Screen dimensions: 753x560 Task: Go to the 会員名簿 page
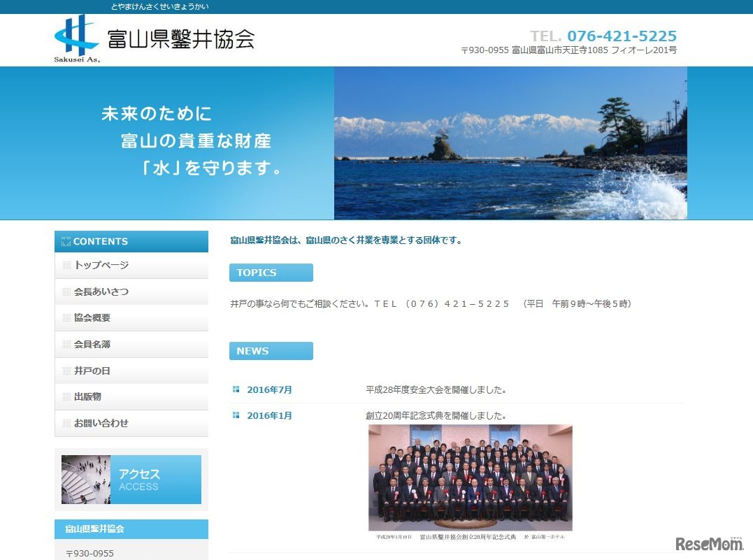coord(131,345)
